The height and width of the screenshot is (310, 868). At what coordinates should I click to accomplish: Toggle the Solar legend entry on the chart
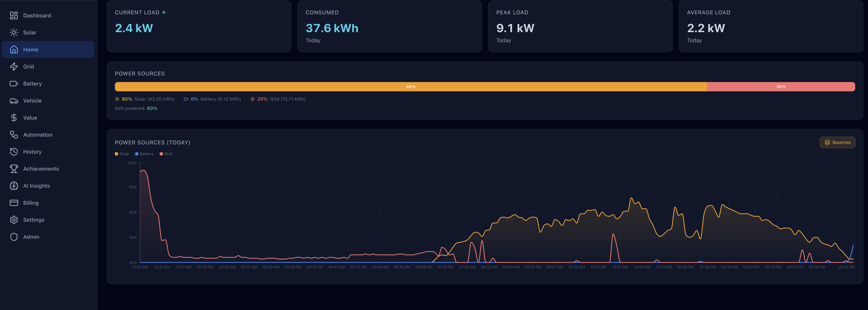[122, 154]
